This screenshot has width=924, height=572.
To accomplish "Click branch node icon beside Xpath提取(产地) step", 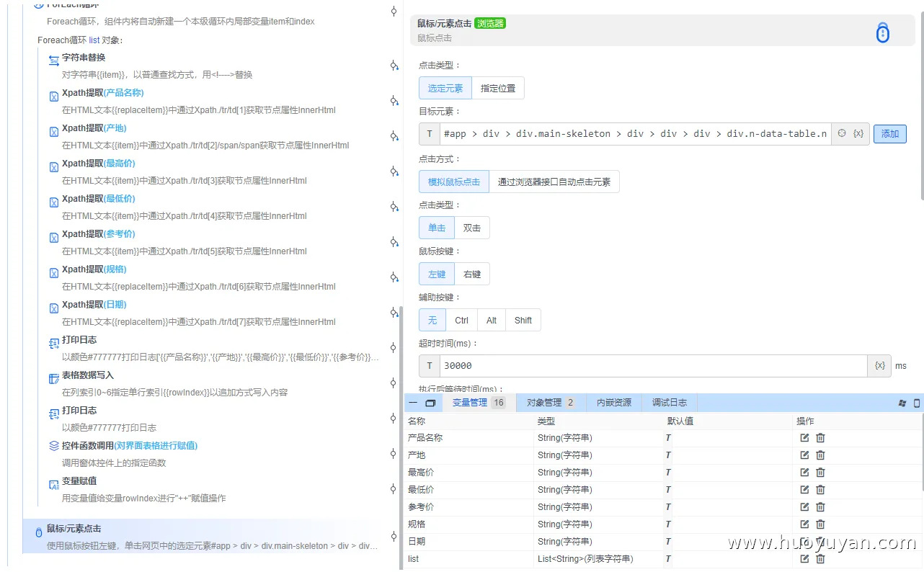I will 394,136.
